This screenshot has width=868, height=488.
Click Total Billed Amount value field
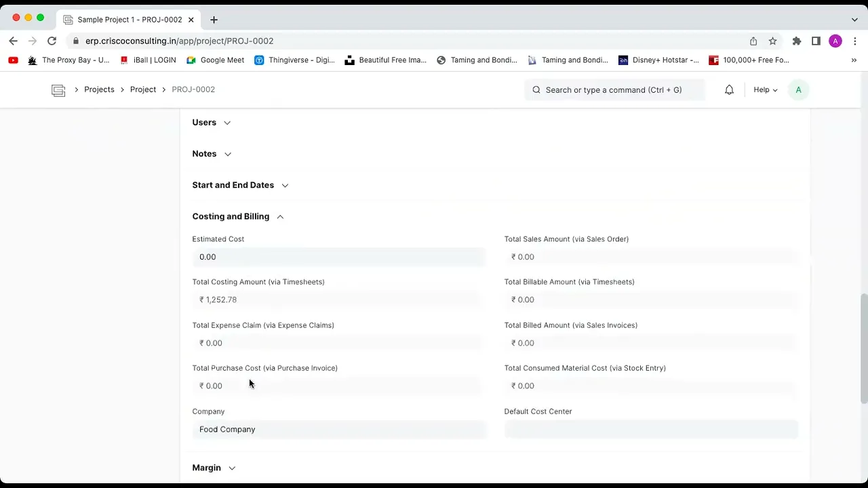(651, 343)
